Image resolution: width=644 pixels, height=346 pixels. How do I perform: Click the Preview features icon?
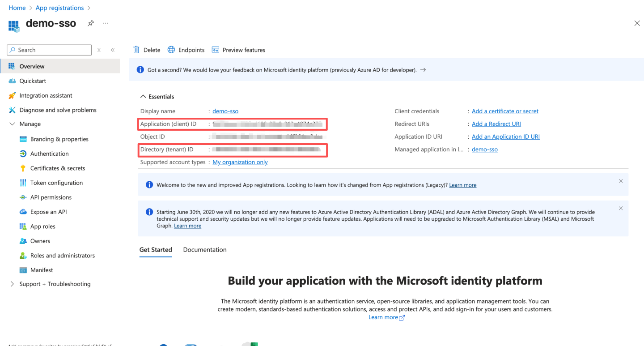(216, 50)
